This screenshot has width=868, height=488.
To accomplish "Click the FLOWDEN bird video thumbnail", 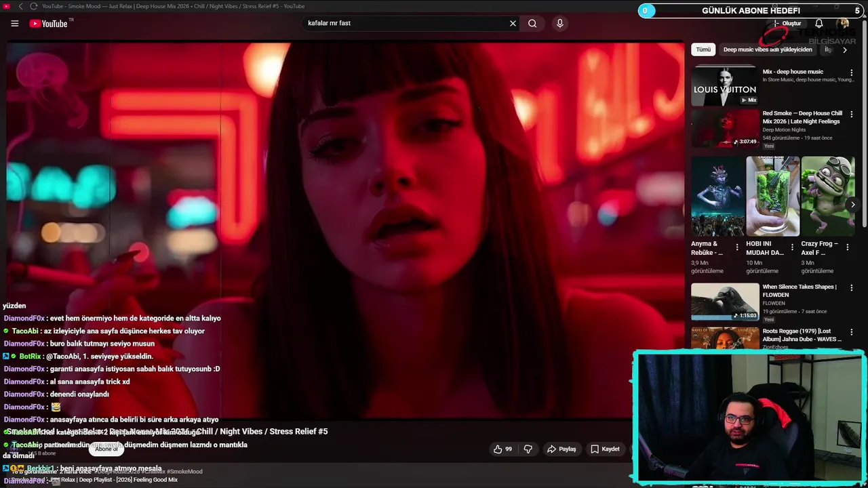I will (x=725, y=302).
